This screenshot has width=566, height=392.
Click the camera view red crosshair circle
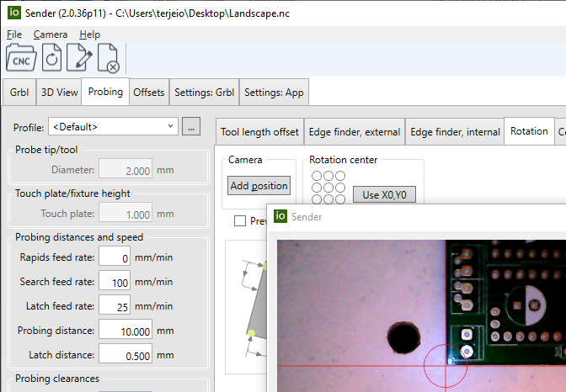click(x=446, y=366)
